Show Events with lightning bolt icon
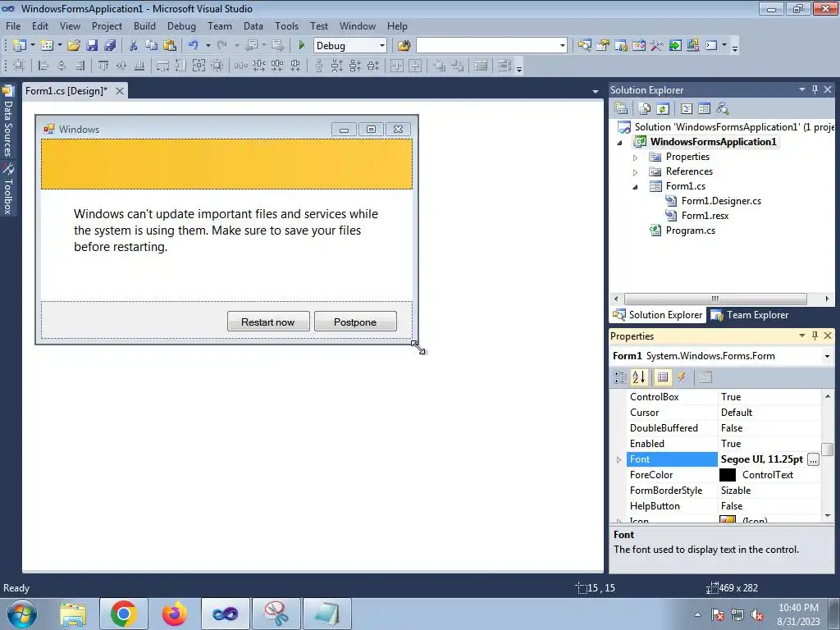 (x=682, y=377)
